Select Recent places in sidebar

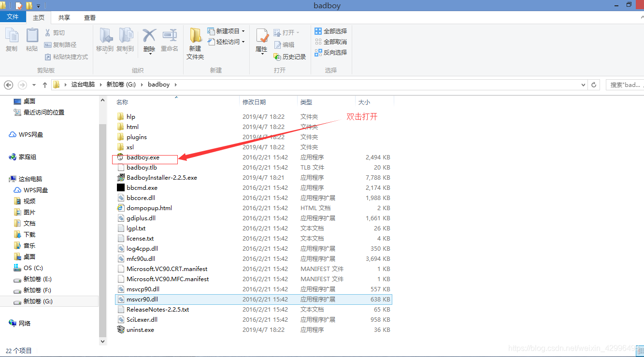click(x=39, y=112)
